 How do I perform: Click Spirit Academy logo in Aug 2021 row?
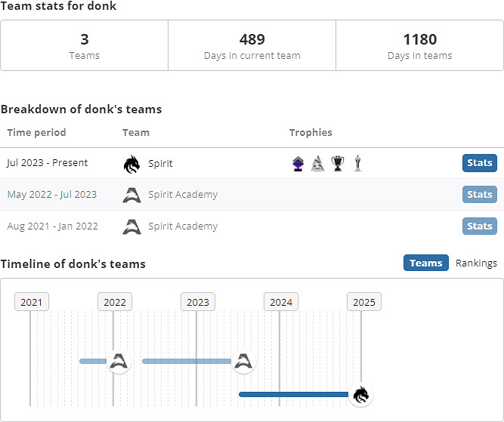click(x=131, y=226)
